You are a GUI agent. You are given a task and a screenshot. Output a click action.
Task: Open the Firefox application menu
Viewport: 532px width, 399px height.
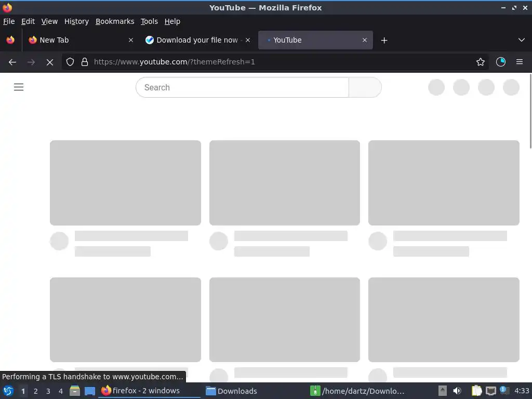click(x=520, y=62)
